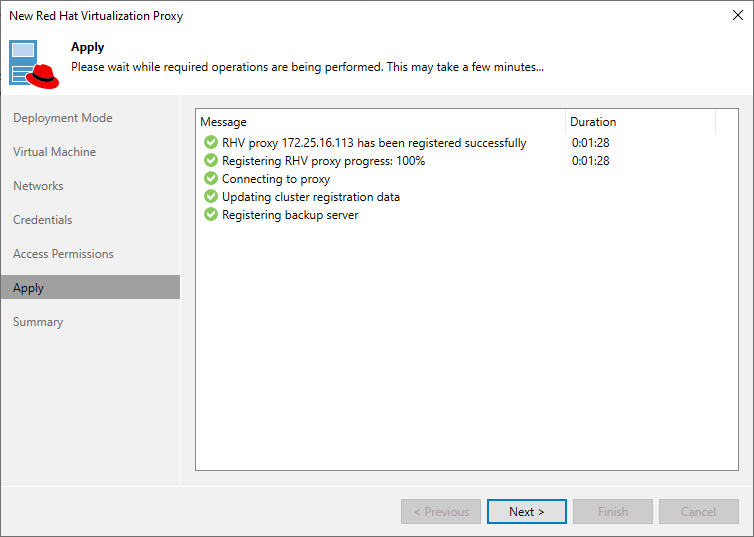
Task: Click the grayed Cancel button
Action: (699, 512)
